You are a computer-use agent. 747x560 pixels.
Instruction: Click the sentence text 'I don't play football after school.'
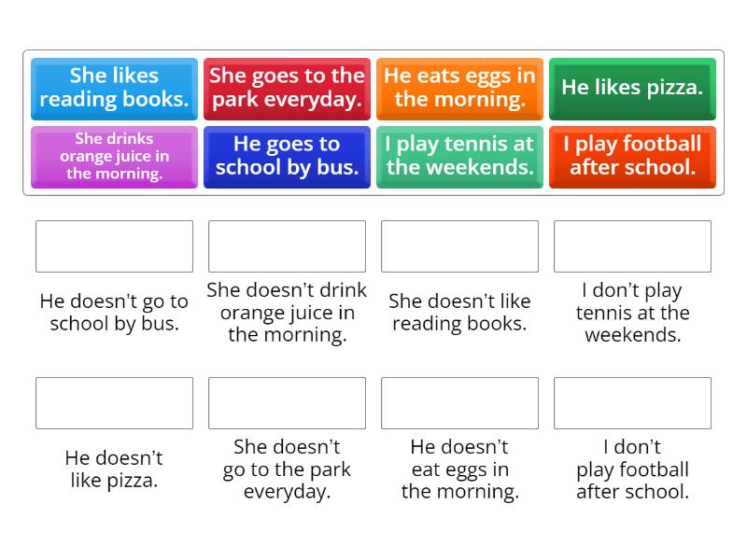pyautogui.click(x=632, y=469)
